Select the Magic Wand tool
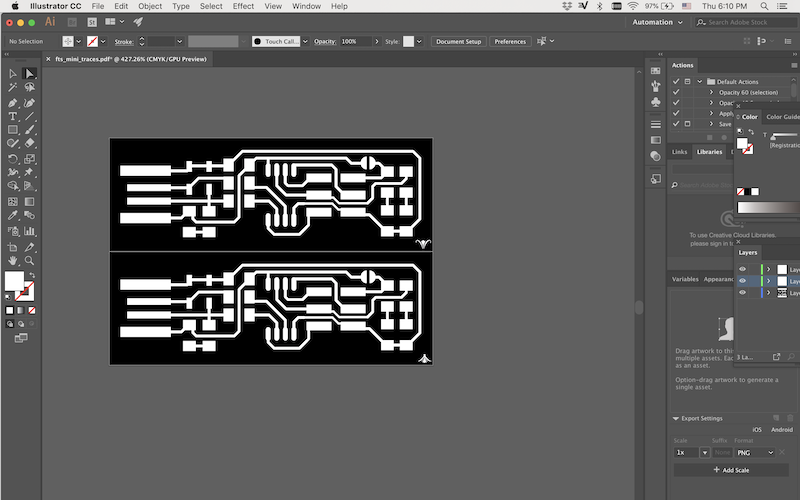 [13, 88]
